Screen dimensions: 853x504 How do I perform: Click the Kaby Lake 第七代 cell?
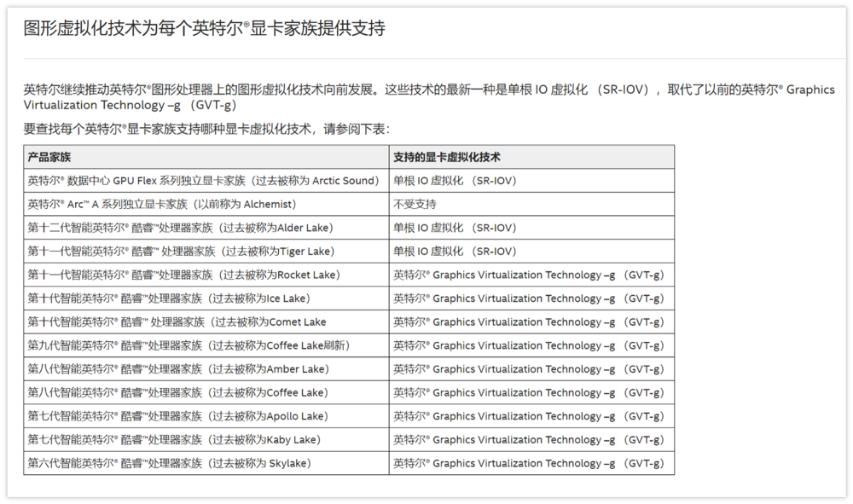click(206, 439)
